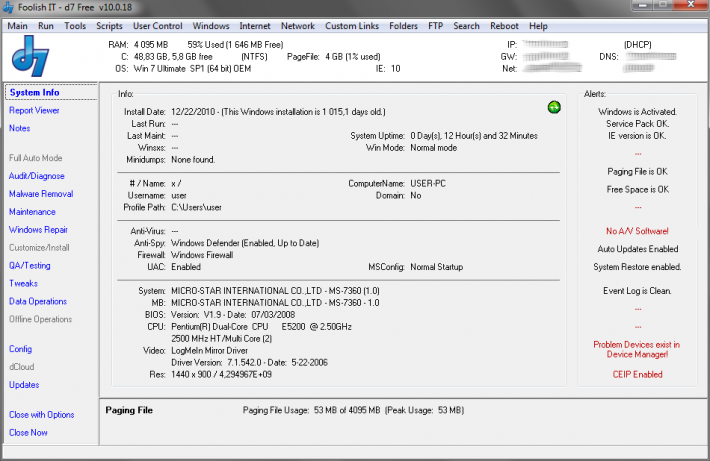Click OS Win 7 Ultimate SP1 value

(x=192, y=69)
